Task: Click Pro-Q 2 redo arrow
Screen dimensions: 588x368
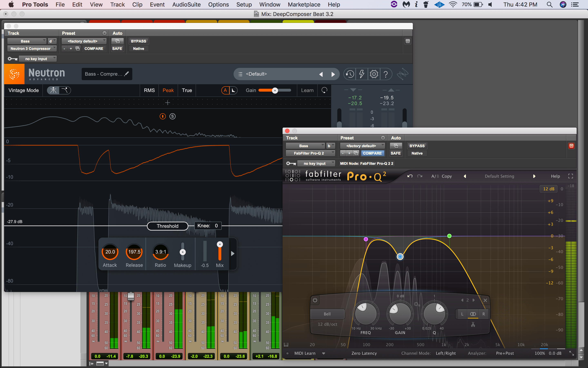Action: 420,176
